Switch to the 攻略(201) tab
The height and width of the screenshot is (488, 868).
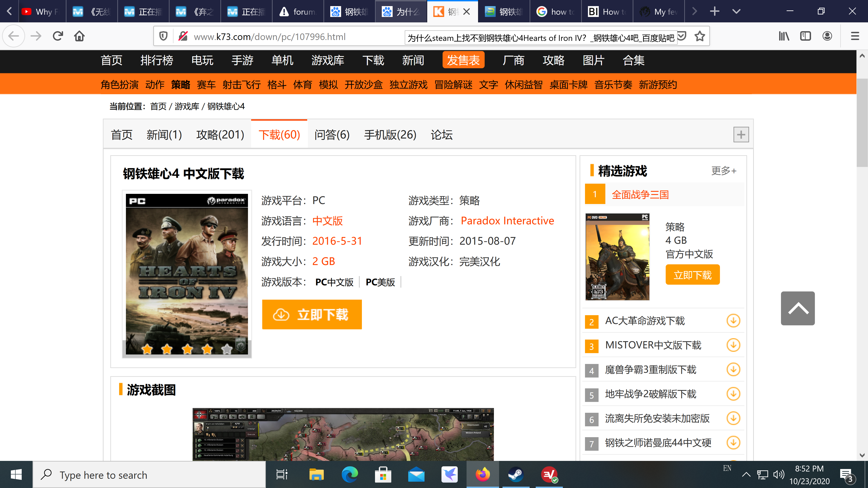pos(220,135)
